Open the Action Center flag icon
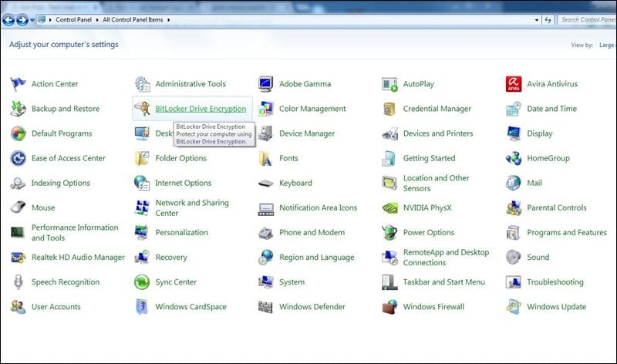Viewport: 617px width, 364px height. point(18,84)
